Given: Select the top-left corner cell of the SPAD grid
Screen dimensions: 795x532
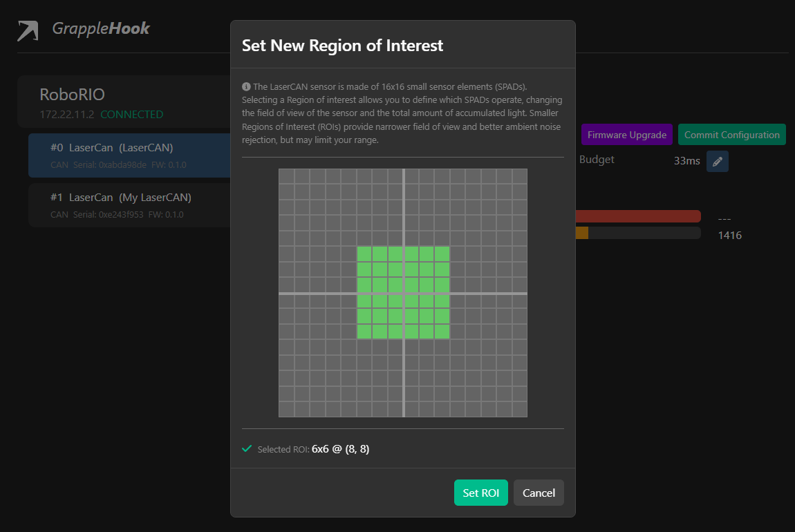Looking at the screenshot, I should coord(286,176).
